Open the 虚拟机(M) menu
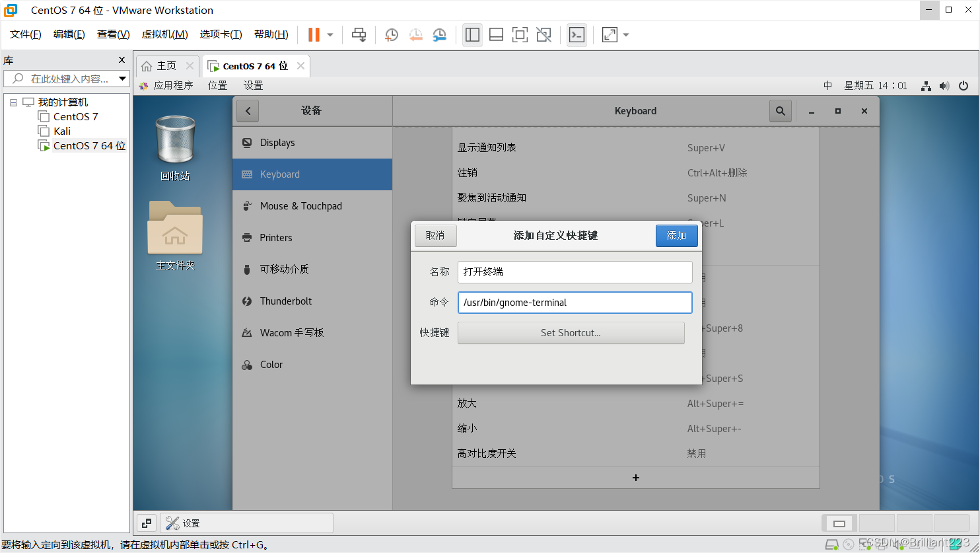 tap(165, 34)
